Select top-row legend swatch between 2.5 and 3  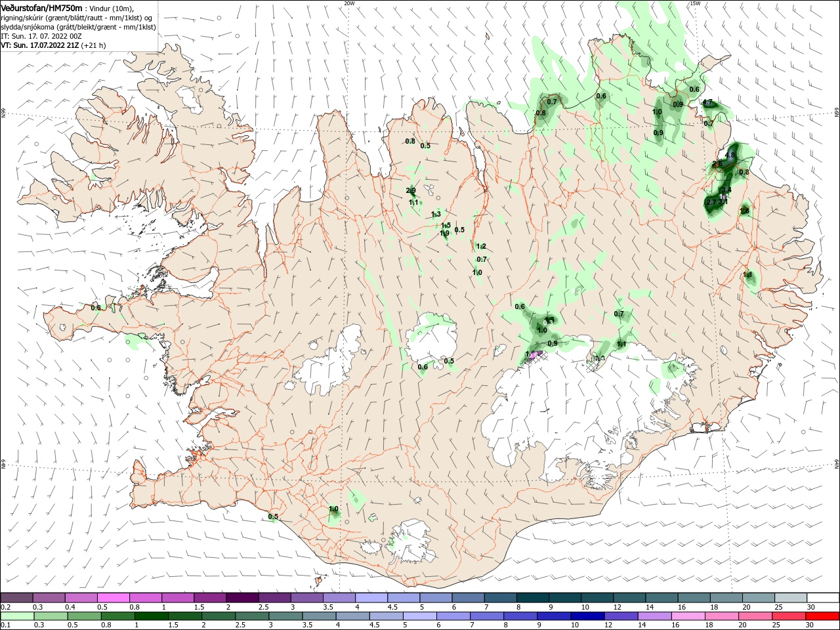(x=274, y=598)
